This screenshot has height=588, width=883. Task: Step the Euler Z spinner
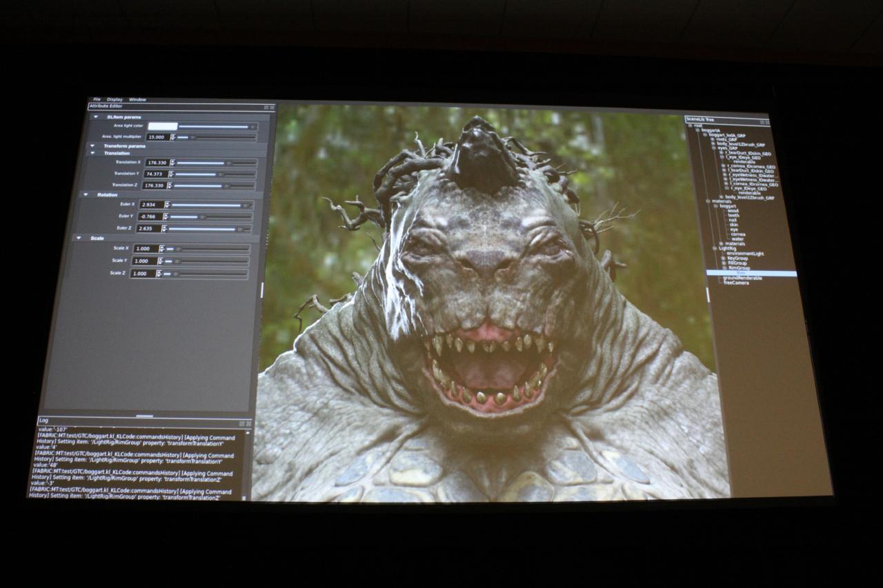164,228
